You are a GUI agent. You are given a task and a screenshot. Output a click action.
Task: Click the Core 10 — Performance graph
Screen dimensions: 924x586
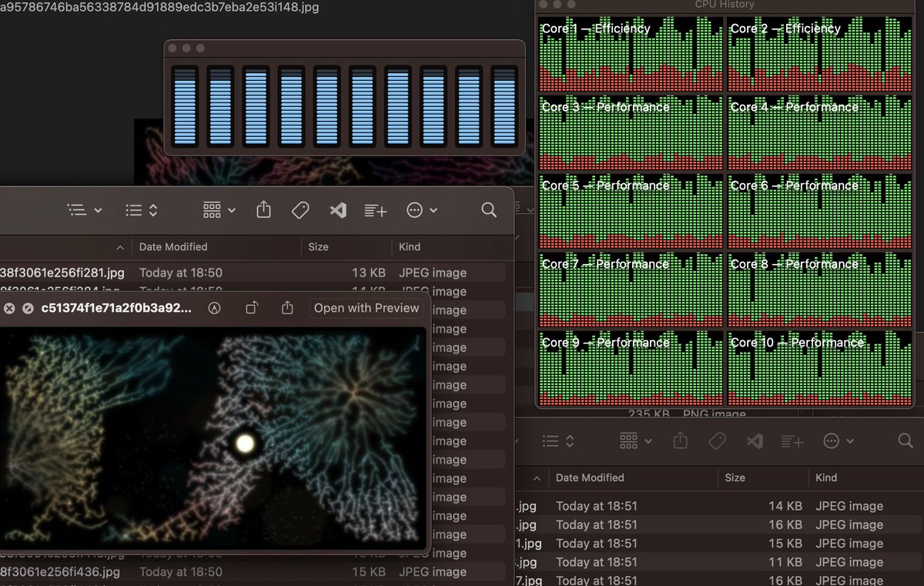pyautogui.click(x=820, y=368)
